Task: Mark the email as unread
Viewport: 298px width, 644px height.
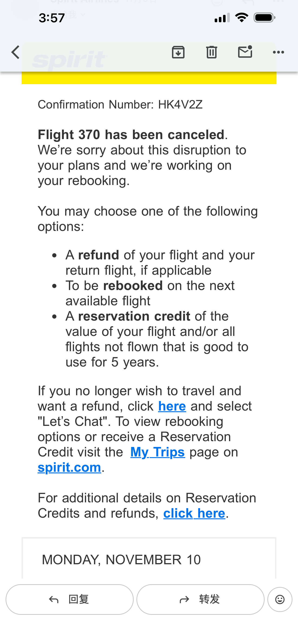Action: point(245,52)
